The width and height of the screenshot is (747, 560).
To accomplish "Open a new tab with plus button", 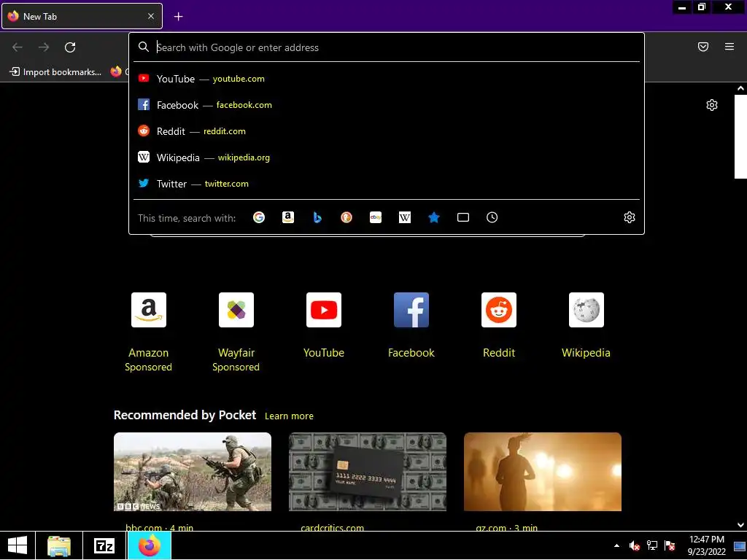I will [x=178, y=17].
